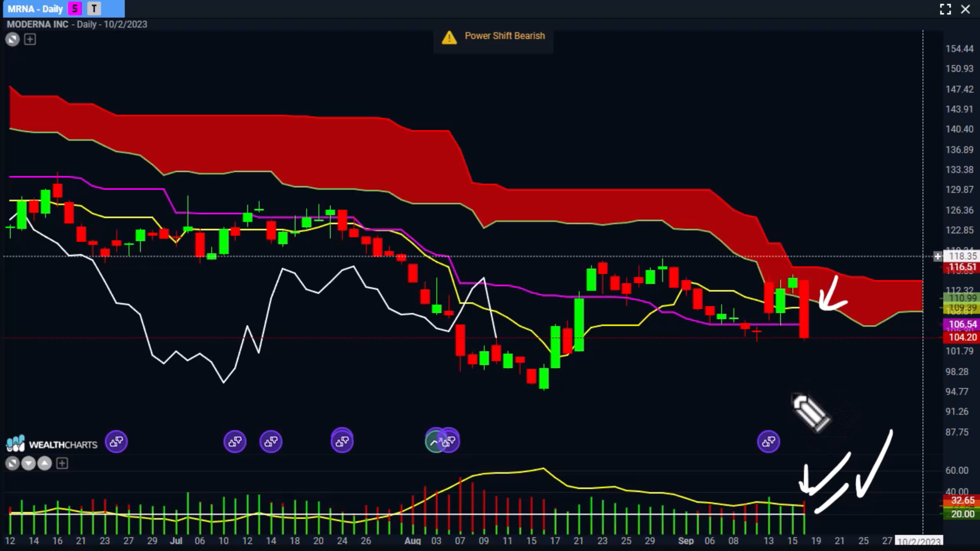Viewport: 980px width, 551px height.
Task: Click the 154.44 value on the price axis
Action: 960,48
